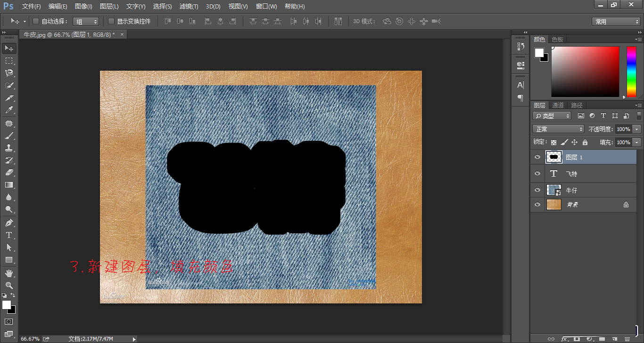Hide the 牛仔 layer
644x343 pixels.
(537, 190)
